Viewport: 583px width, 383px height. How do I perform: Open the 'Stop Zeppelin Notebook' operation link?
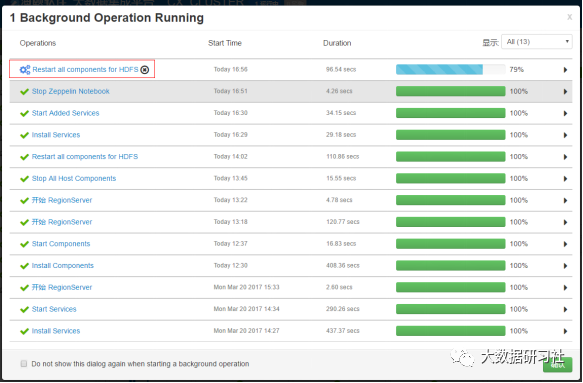[71, 91]
